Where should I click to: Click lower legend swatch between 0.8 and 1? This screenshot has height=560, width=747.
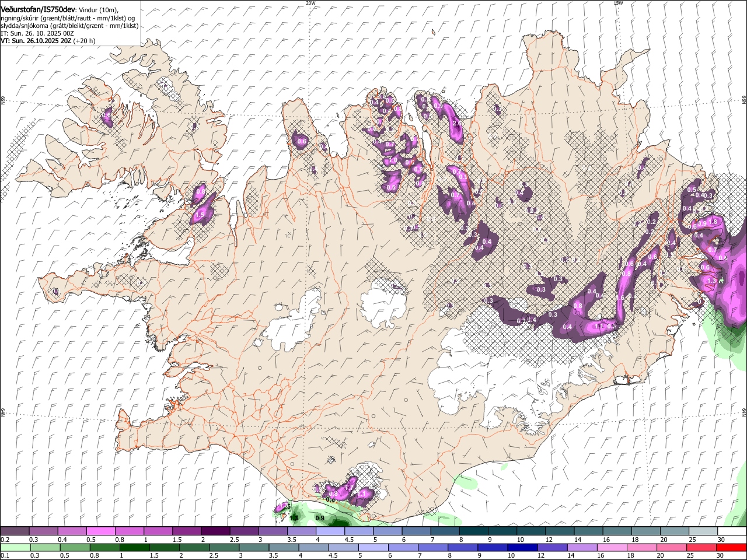104,547
